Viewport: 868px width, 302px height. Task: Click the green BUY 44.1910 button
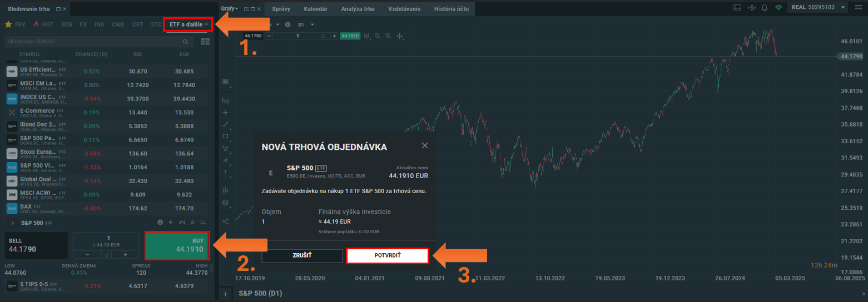(177, 245)
